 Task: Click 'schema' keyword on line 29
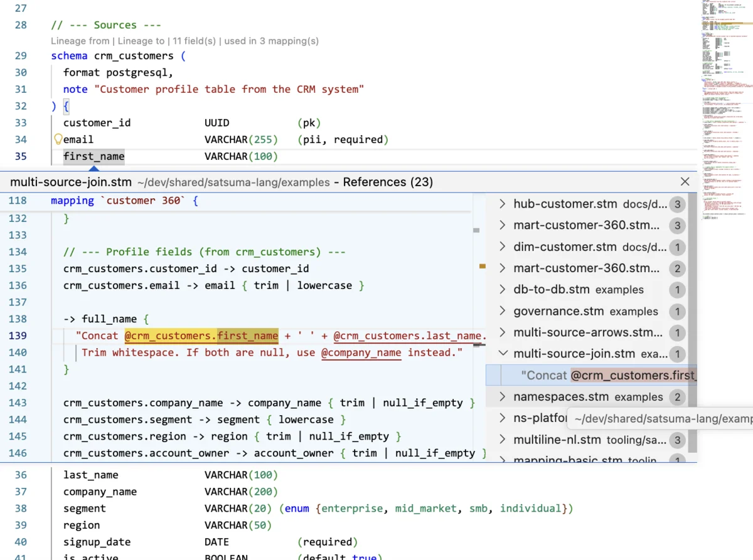pos(70,56)
